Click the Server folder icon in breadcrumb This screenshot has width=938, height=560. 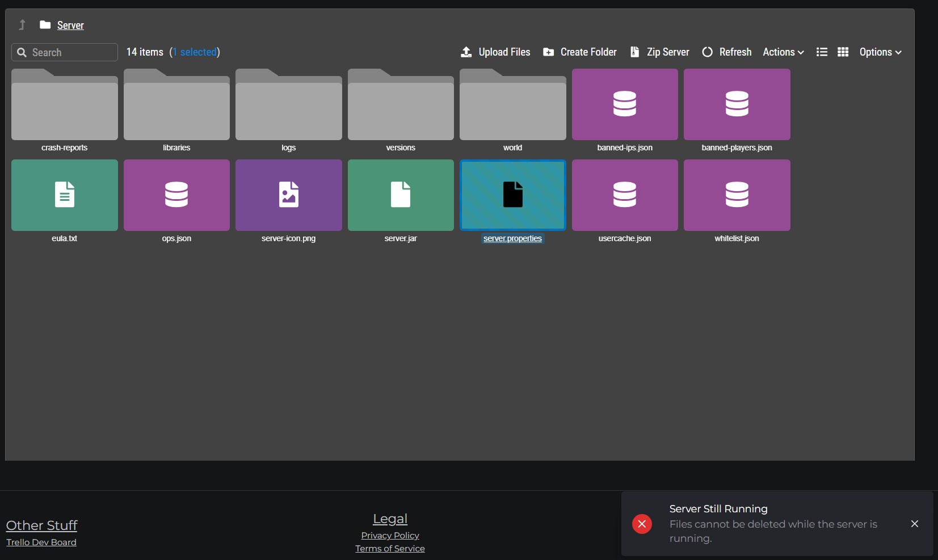(45, 25)
